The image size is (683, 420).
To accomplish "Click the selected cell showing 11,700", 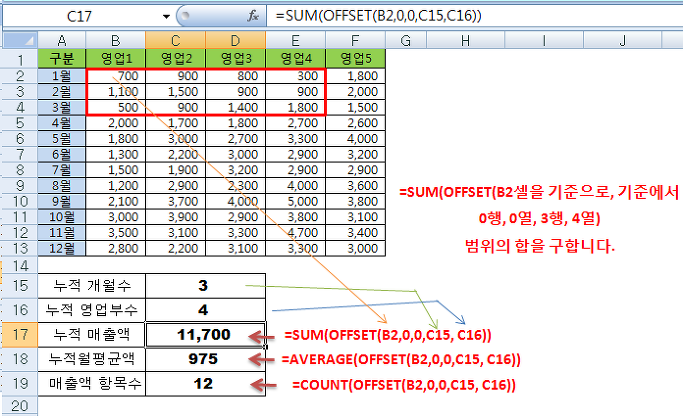I will tap(206, 335).
